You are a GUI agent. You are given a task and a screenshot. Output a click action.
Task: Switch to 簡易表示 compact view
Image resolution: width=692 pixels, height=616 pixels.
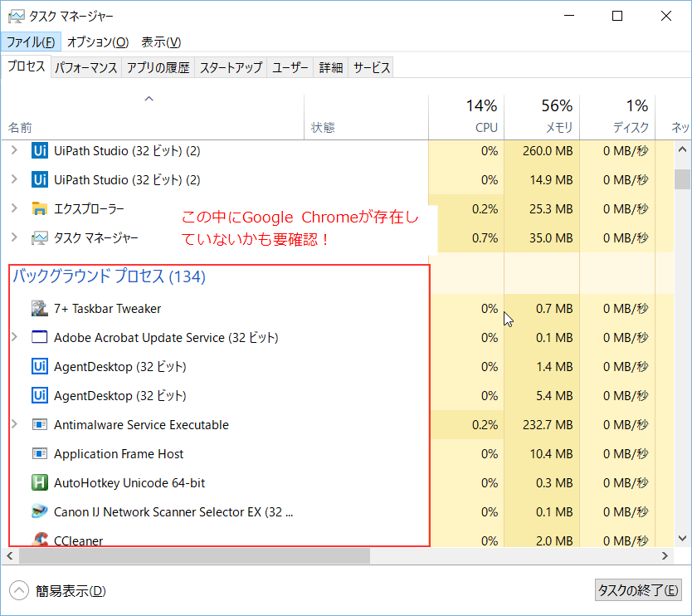(71, 591)
